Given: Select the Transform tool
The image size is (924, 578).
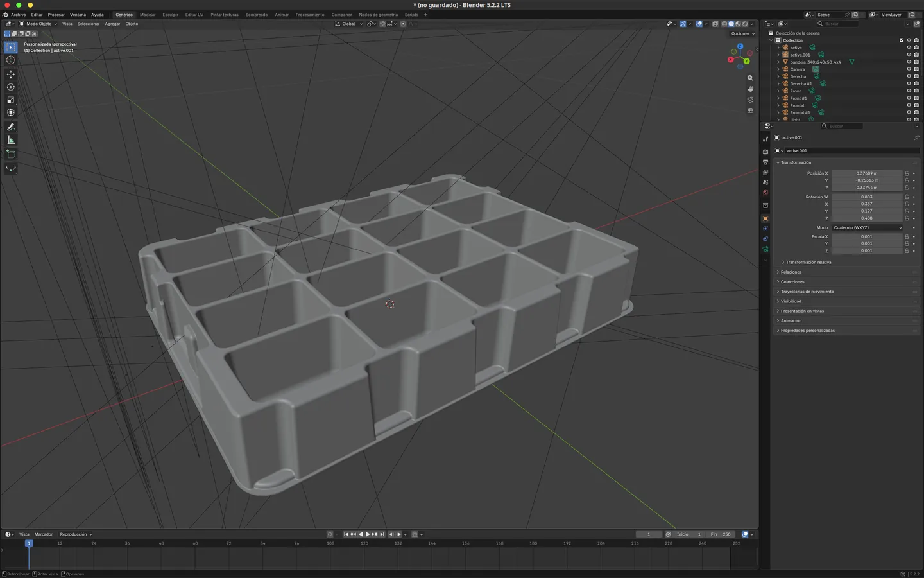Looking at the screenshot, I should pyautogui.click(x=11, y=113).
